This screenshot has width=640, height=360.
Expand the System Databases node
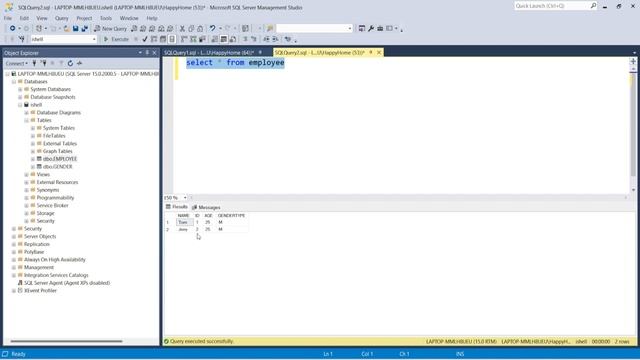click(x=20, y=89)
